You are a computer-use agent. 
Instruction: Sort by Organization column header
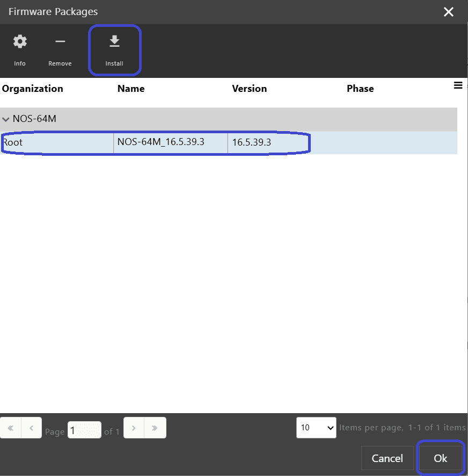[33, 89]
